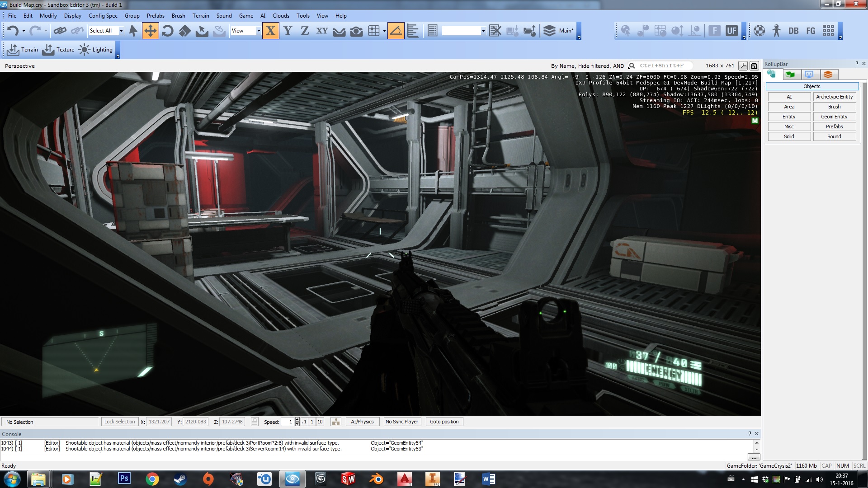Viewport: 868px width, 488px height.
Task: Switch to the RollupBar display settings tab
Action: [809, 74]
